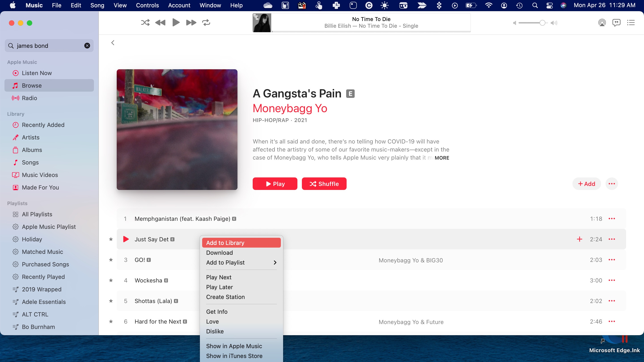This screenshot has height=362, width=644.
Task: Open the Moneybagg Yo artist link
Action: coord(290,108)
